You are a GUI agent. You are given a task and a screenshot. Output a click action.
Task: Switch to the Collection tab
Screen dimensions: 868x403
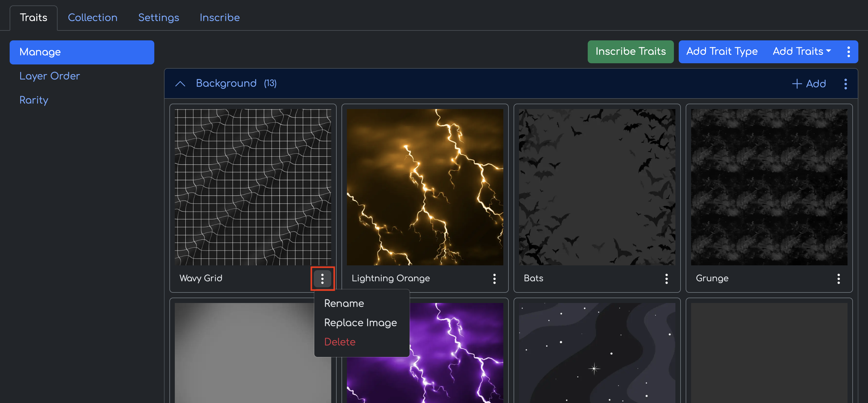(92, 17)
